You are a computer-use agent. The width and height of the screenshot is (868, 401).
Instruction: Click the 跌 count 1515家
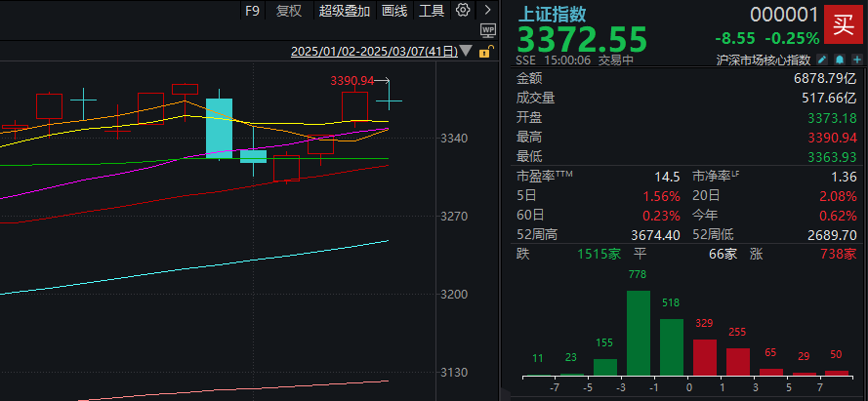[599, 255]
